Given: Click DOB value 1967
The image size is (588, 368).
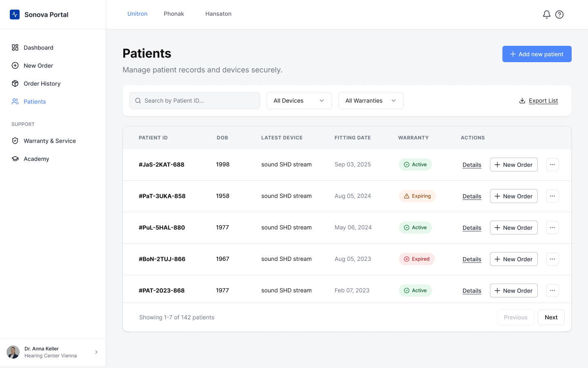Looking at the screenshot, I should pos(223,259).
